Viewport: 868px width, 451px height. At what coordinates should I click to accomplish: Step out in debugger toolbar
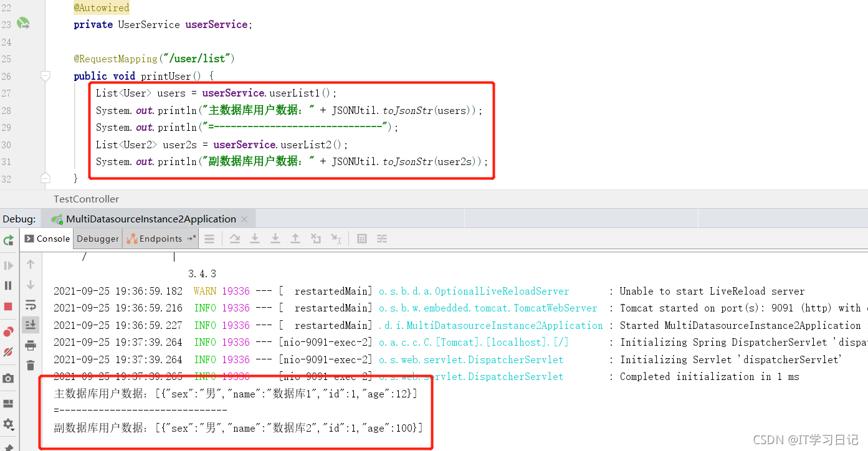pyautogui.click(x=295, y=239)
